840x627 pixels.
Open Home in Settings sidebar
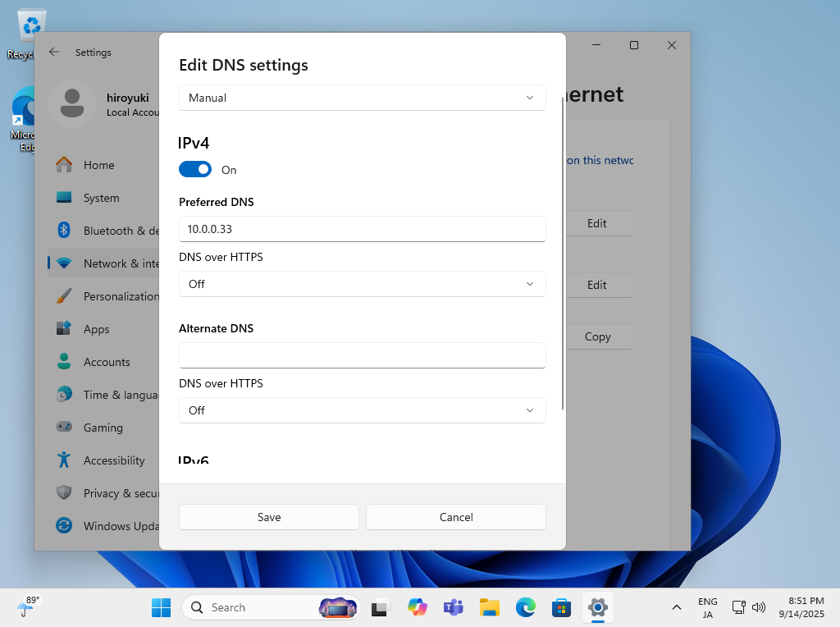pyautogui.click(x=98, y=165)
